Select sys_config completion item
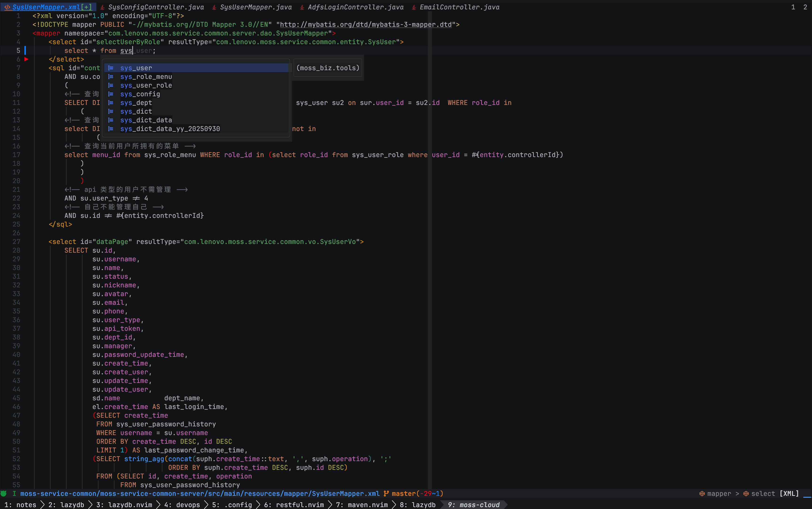Screen dimensions: 812x509 pyautogui.click(x=196, y=94)
